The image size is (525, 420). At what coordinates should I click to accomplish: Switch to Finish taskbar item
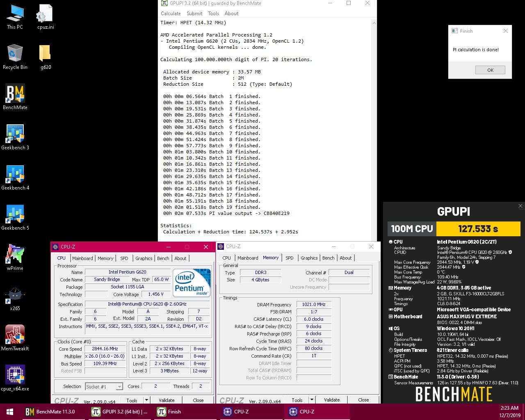(186, 412)
